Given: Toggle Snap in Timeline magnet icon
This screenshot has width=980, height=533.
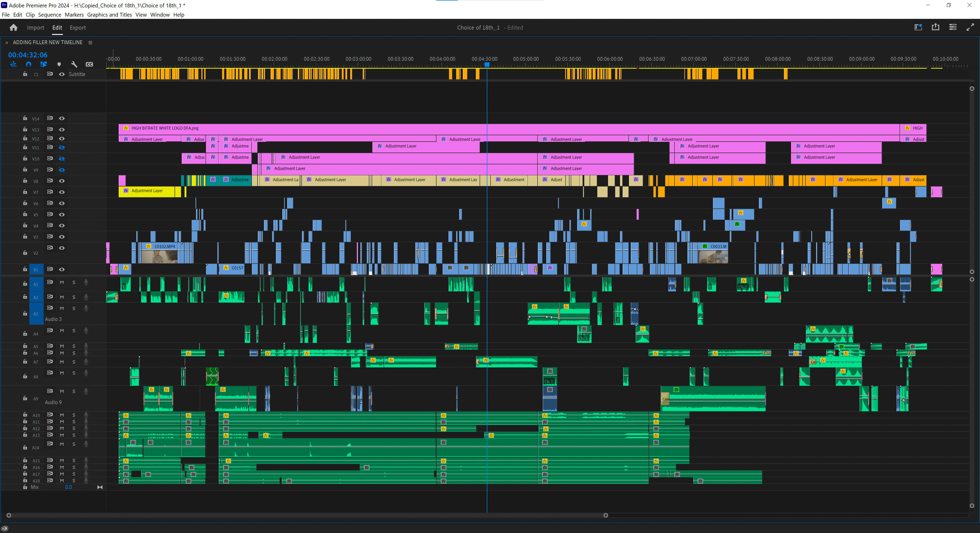Looking at the screenshot, I should pos(29,64).
